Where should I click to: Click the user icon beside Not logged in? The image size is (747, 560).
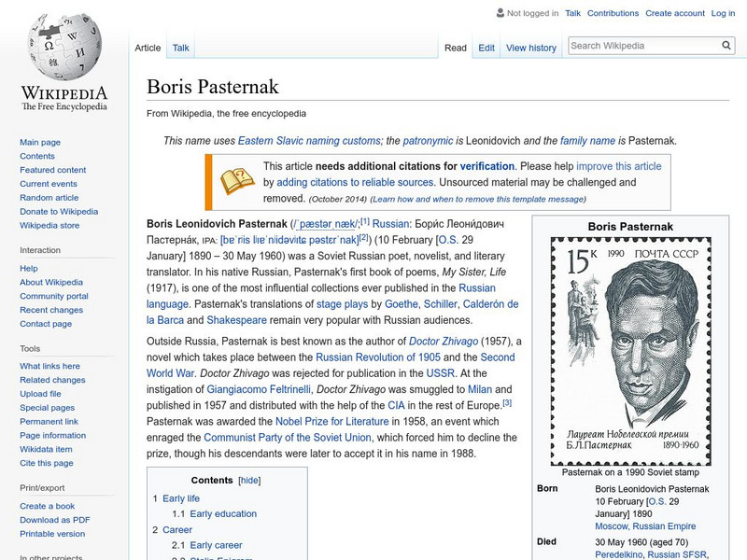point(500,13)
